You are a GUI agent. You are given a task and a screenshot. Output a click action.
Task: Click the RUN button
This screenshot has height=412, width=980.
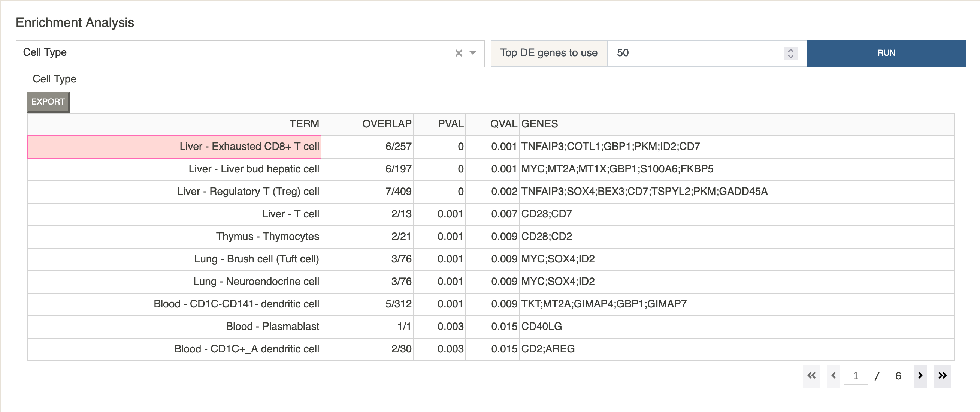coord(886,54)
